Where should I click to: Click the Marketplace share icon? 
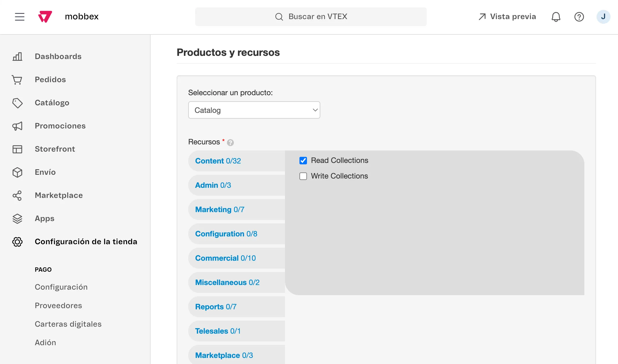[17, 195]
